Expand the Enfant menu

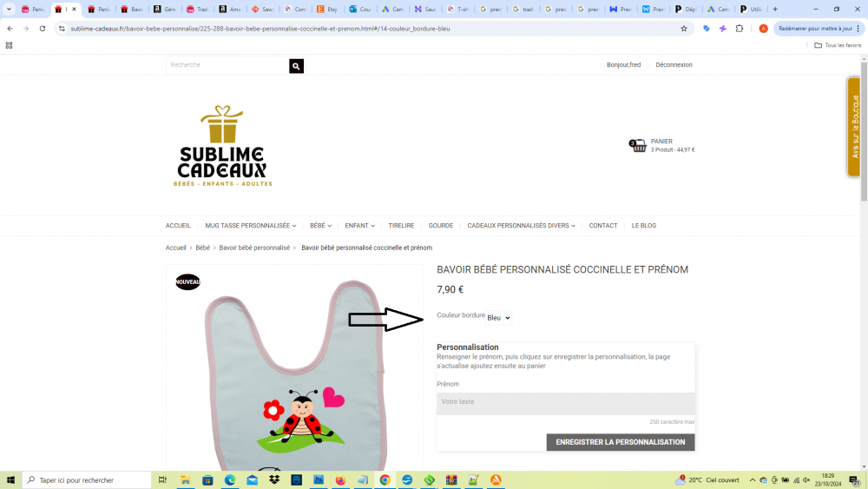click(360, 226)
